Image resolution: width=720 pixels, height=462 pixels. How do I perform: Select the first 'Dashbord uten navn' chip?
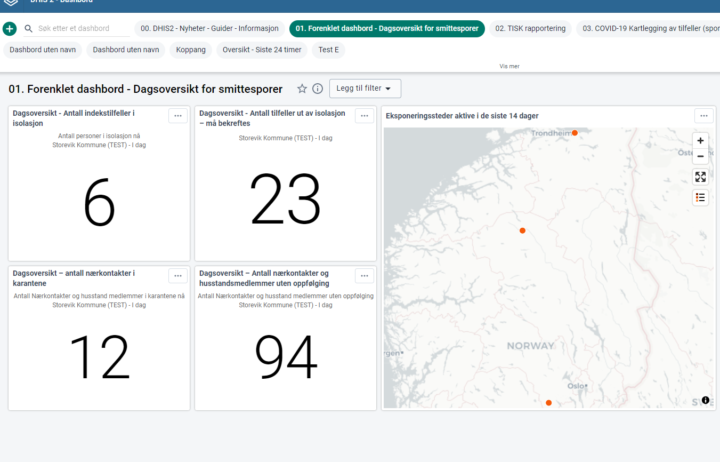(x=43, y=50)
